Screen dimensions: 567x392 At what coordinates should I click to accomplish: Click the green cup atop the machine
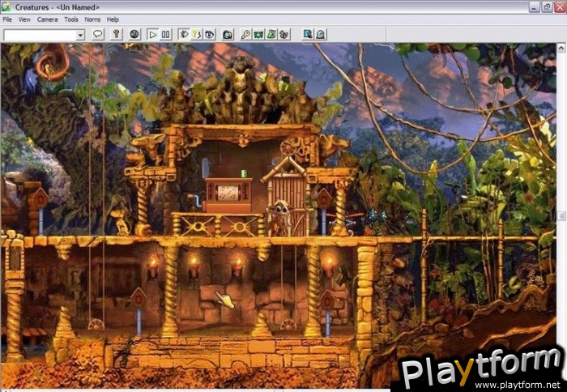click(244, 173)
